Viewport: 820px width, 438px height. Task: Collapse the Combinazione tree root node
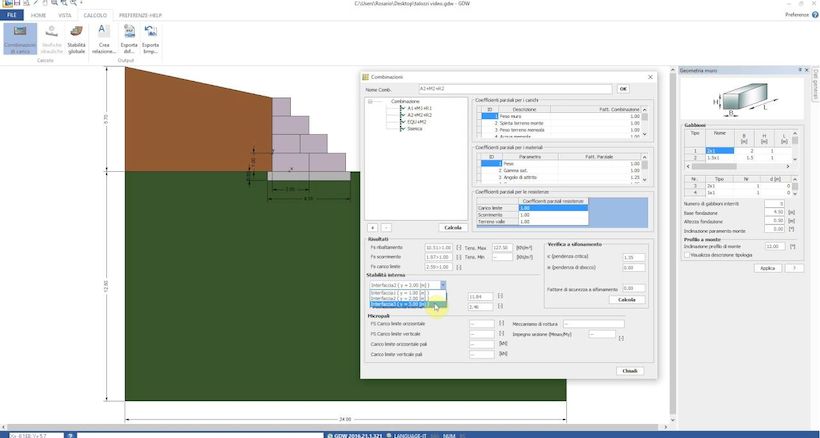pyautogui.click(x=370, y=101)
